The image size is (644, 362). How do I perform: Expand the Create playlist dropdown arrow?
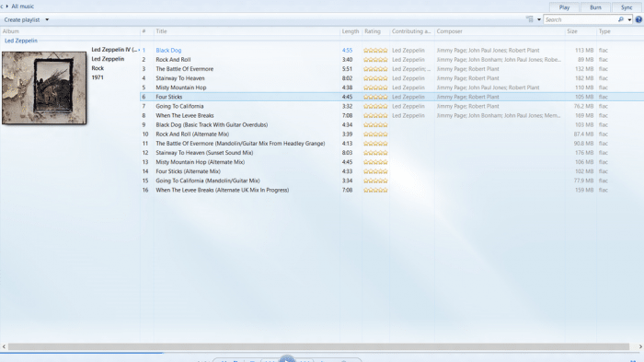(47, 19)
